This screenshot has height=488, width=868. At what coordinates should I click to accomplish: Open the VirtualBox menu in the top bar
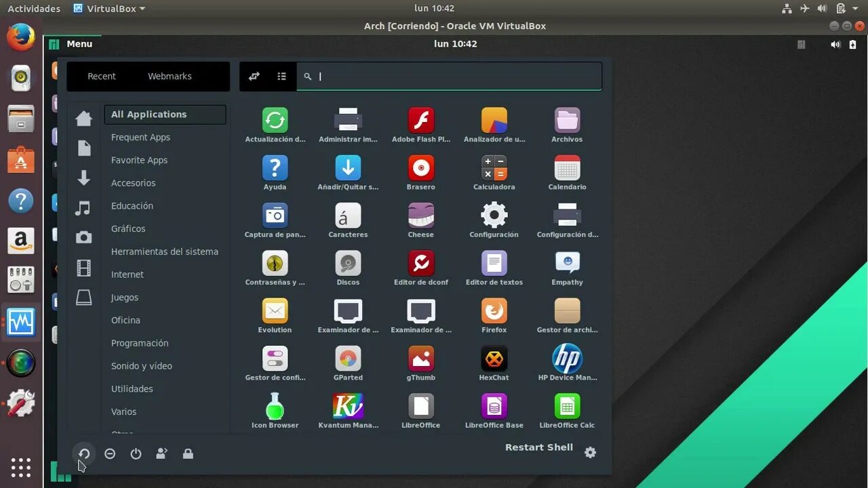(x=108, y=8)
